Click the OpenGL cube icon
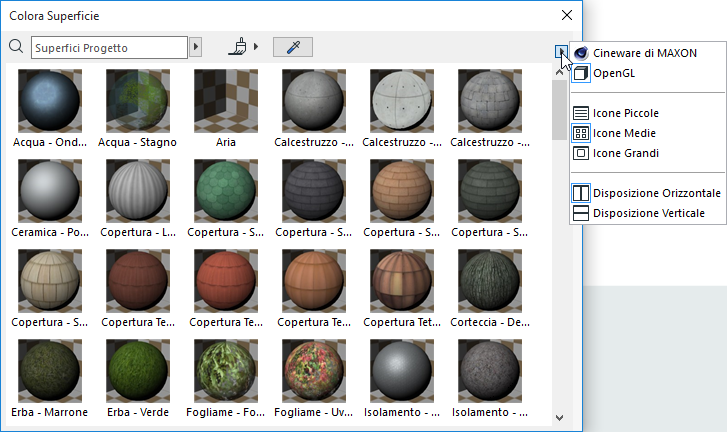Viewport: 727px width, 432px height. click(581, 73)
